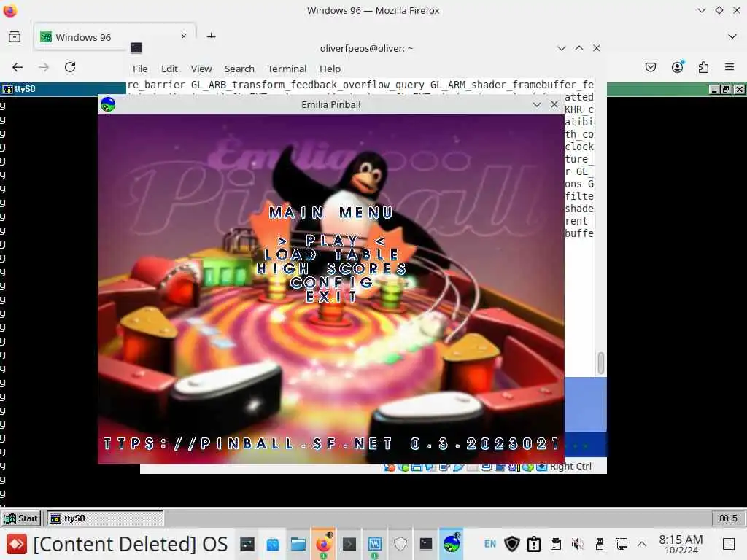Click terminal vertical scrollbar handle
This screenshot has height=560, width=747.
point(601,363)
